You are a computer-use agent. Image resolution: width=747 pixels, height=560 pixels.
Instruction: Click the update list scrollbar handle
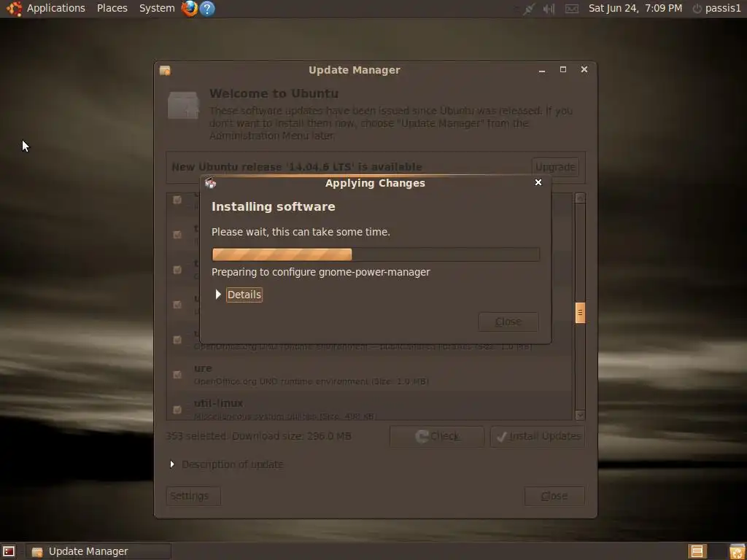coord(580,313)
